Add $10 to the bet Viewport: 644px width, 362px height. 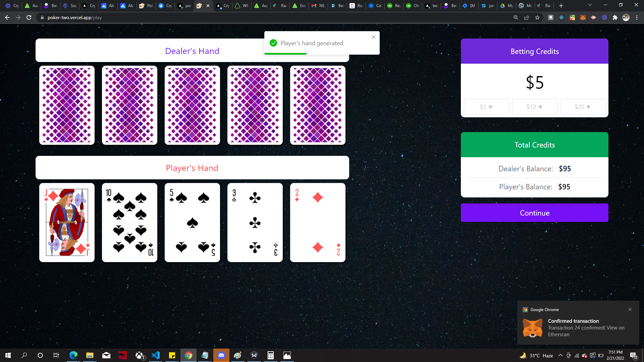(x=534, y=107)
